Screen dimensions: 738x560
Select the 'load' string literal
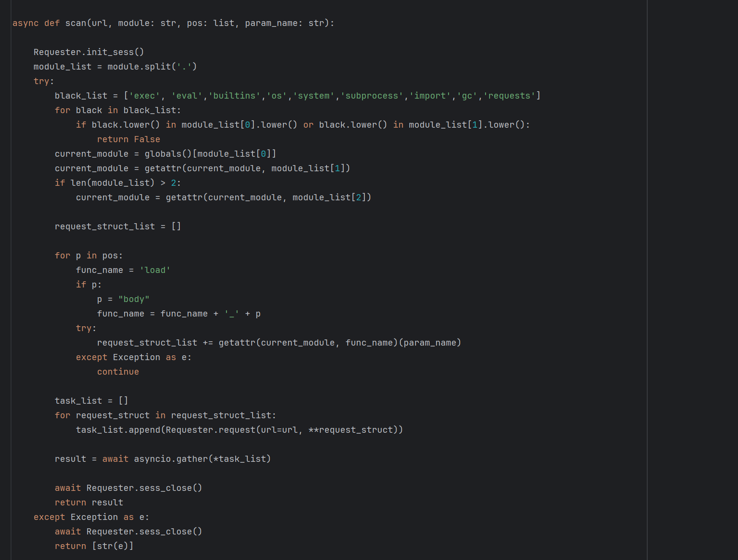(155, 270)
